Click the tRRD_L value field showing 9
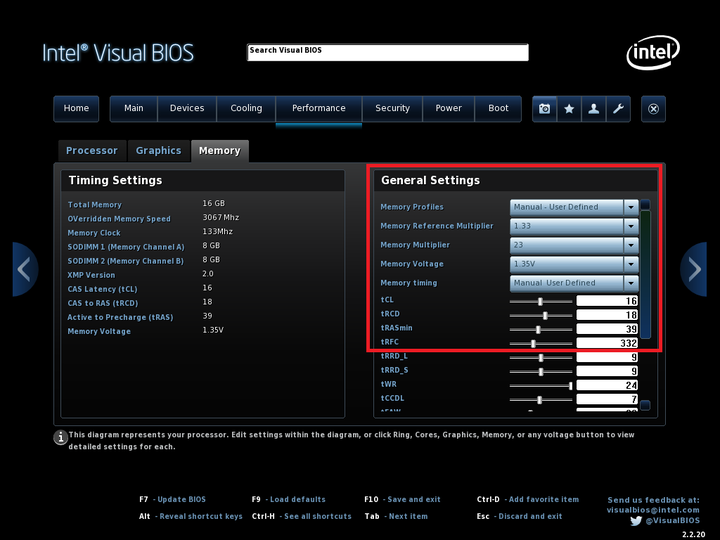Image resolution: width=720 pixels, height=540 pixels. pos(607,357)
